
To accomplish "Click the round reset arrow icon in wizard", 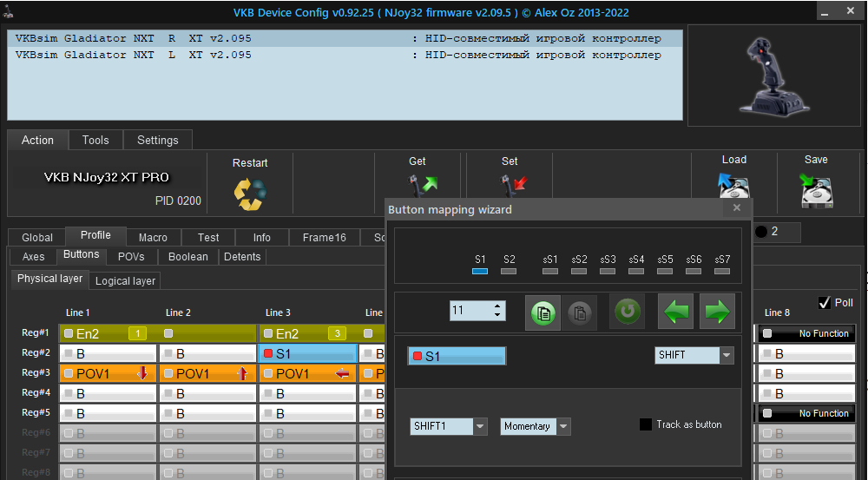I will (628, 311).
